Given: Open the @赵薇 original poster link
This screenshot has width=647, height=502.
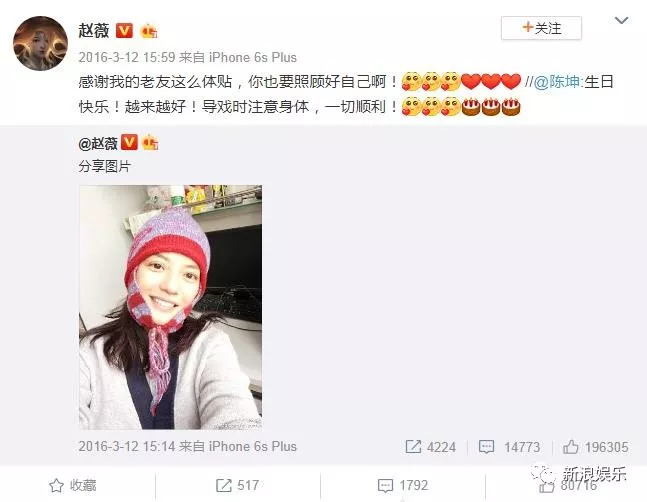Looking at the screenshot, I should [x=98, y=143].
